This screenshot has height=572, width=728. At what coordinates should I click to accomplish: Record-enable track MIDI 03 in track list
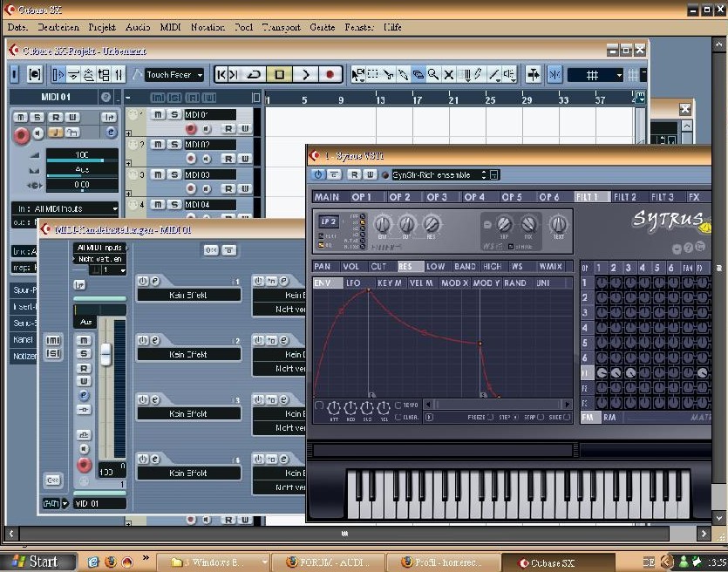tap(191, 188)
